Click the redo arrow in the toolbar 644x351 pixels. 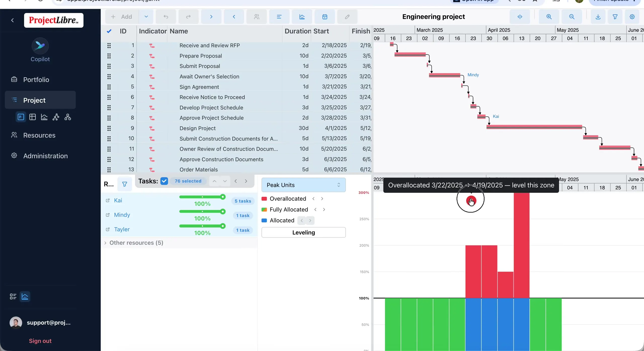(x=188, y=17)
